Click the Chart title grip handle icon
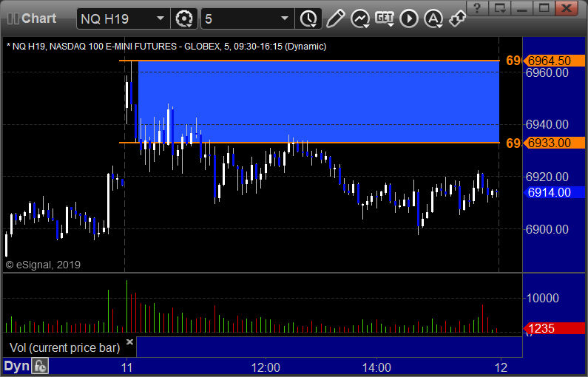This screenshot has width=588, height=377. tap(13, 18)
